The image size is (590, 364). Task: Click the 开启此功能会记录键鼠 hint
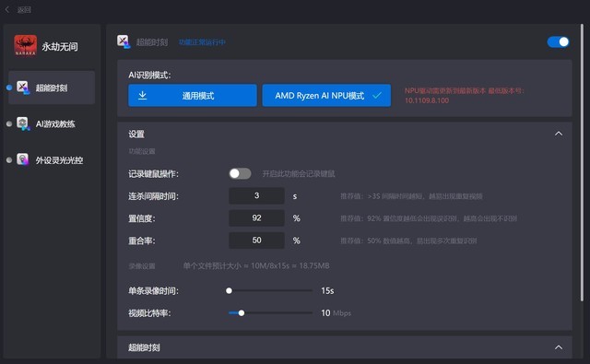click(x=299, y=174)
